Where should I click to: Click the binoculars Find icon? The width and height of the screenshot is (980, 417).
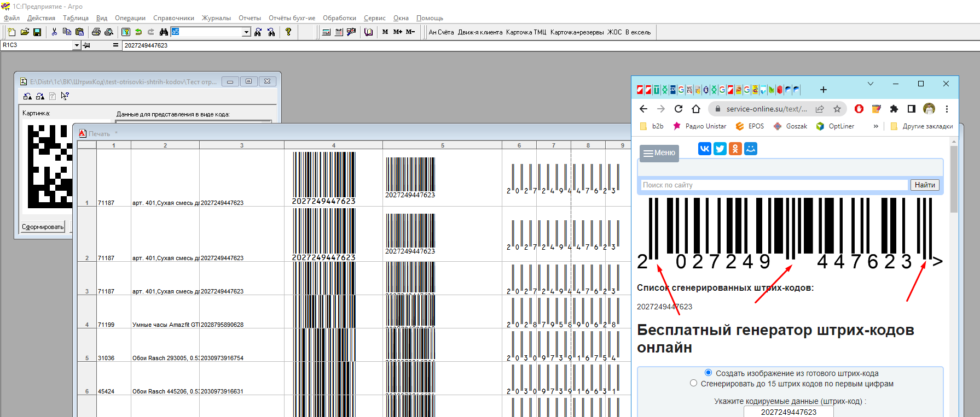click(x=164, y=32)
